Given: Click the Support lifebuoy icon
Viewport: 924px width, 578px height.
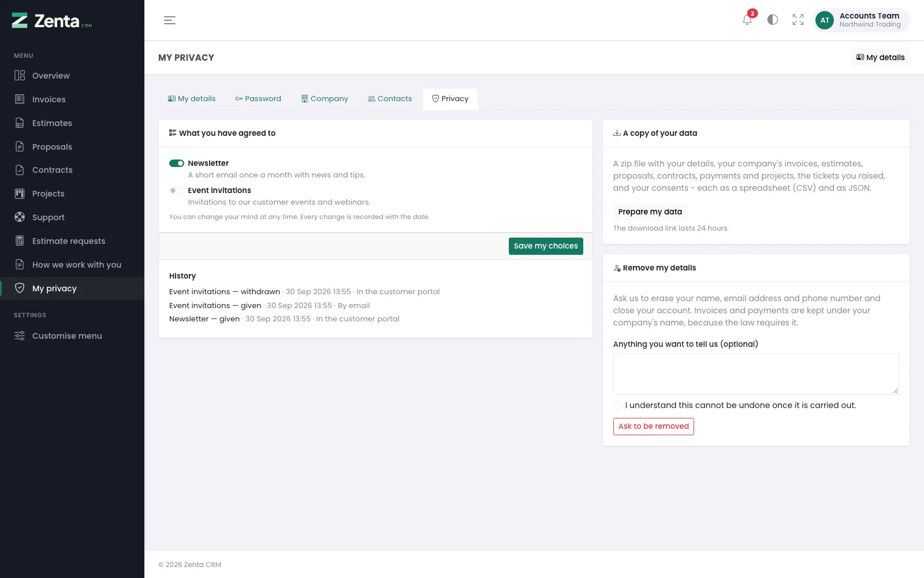Looking at the screenshot, I should pyautogui.click(x=20, y=217).
